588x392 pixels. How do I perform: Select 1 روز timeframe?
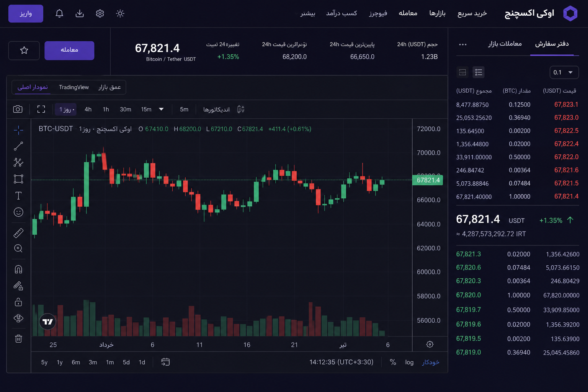(65, 109)
